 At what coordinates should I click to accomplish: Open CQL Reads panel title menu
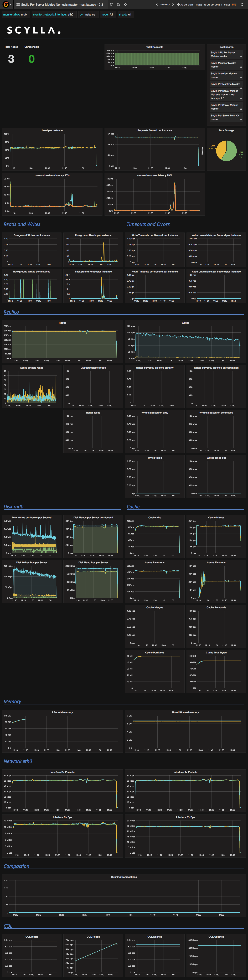point(93,937)
